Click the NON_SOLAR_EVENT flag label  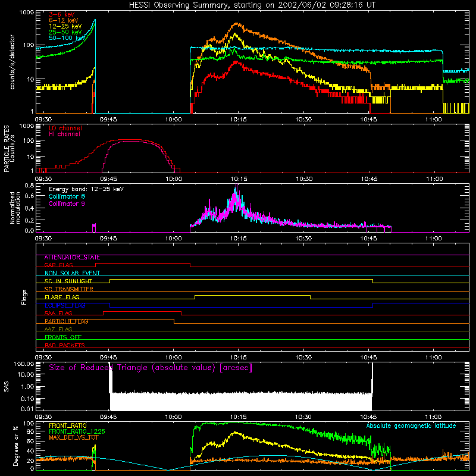[72, 273]
